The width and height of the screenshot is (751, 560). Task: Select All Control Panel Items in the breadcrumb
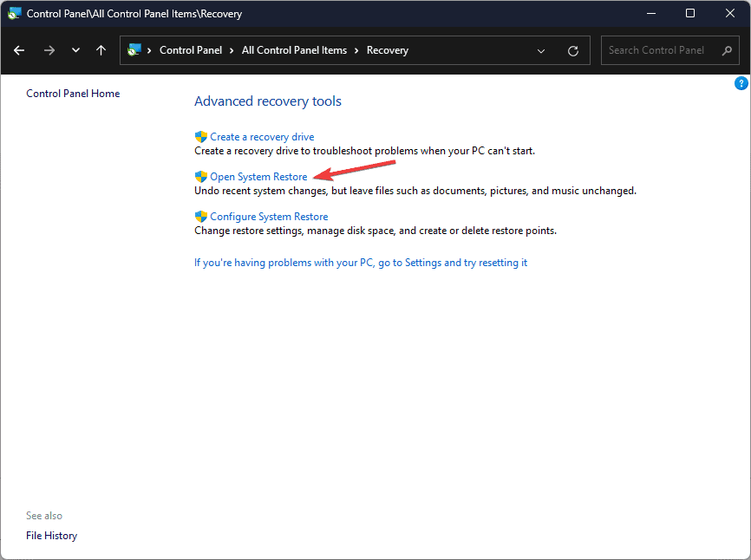point(295,50)
